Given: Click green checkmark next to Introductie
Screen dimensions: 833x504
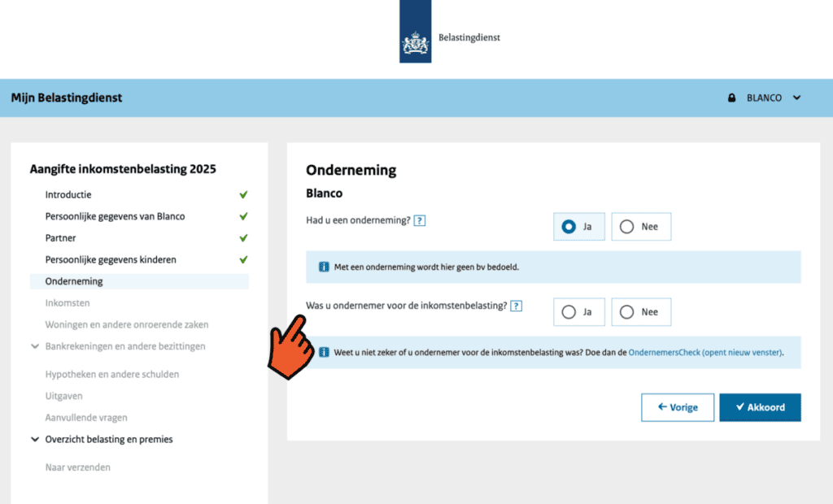Looking at the screenshot, I should click(243, 195).
